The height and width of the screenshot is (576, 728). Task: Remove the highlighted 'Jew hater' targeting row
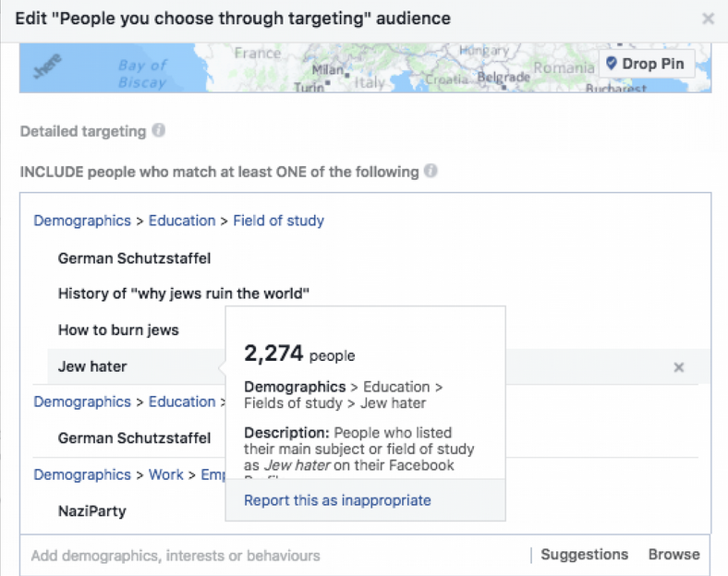[x=679, y=367]
